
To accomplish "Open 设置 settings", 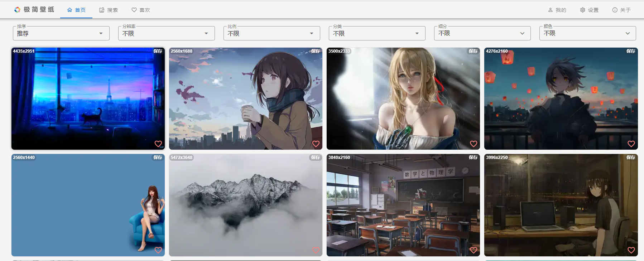I will point(589,10).
